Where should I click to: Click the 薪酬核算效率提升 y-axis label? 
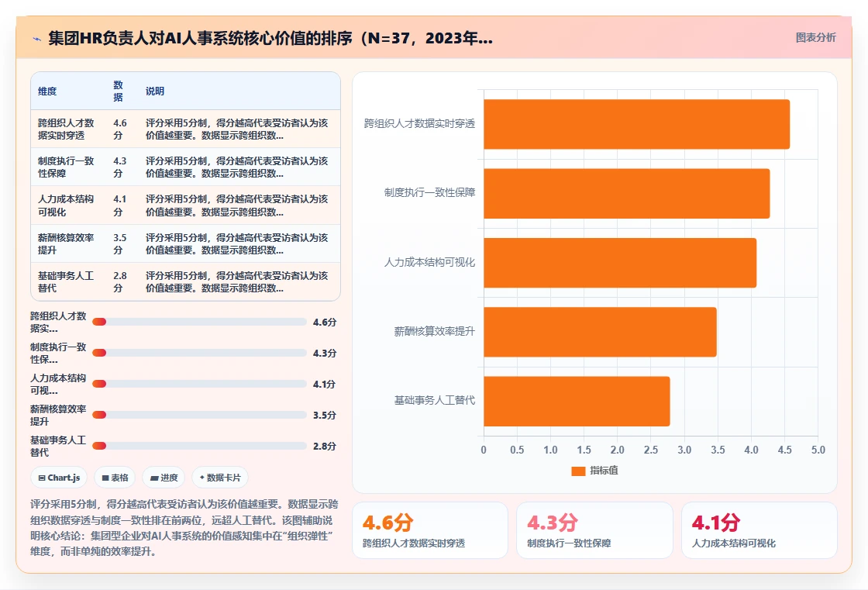click(x=435, y=331)
